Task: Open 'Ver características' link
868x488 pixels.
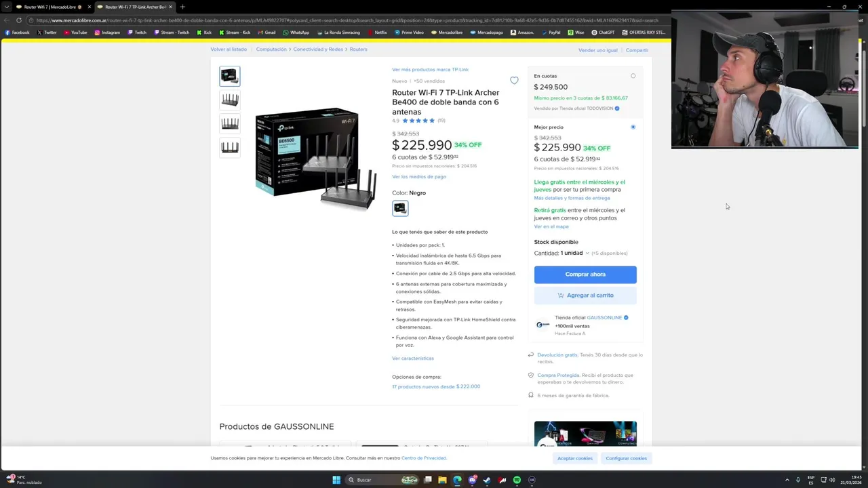Action: click(x=413, y=358)
